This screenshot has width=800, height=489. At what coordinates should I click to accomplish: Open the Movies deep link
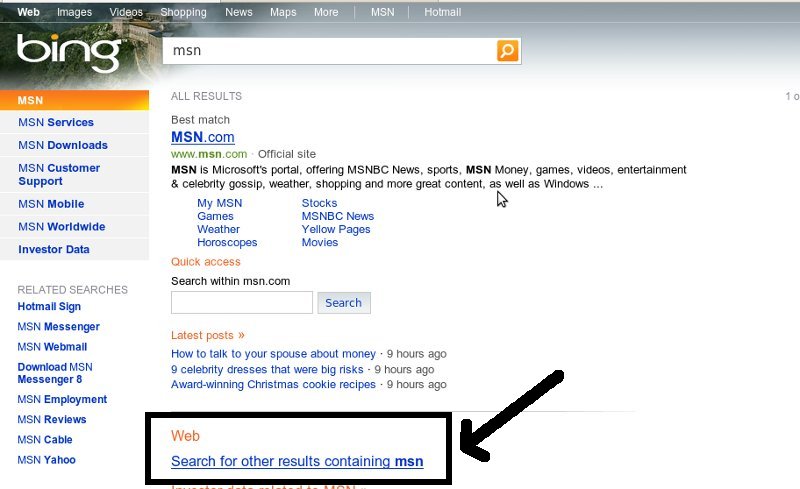point(320,242)
